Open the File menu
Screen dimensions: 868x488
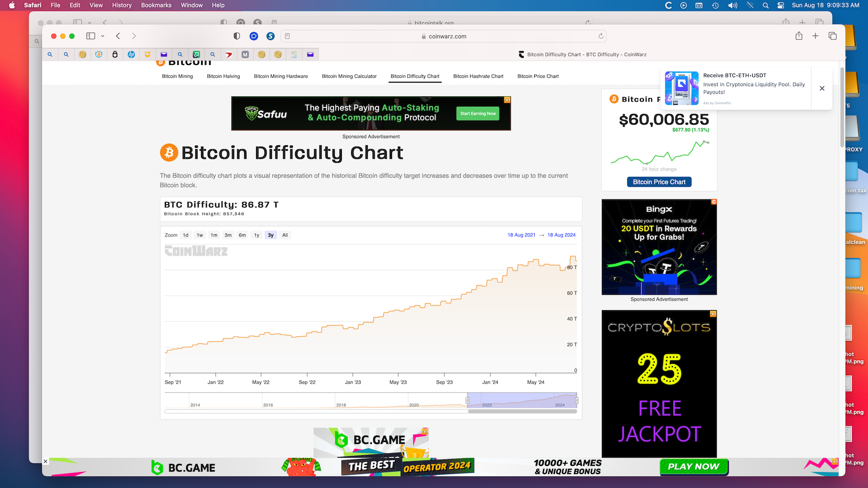(55, 5)
